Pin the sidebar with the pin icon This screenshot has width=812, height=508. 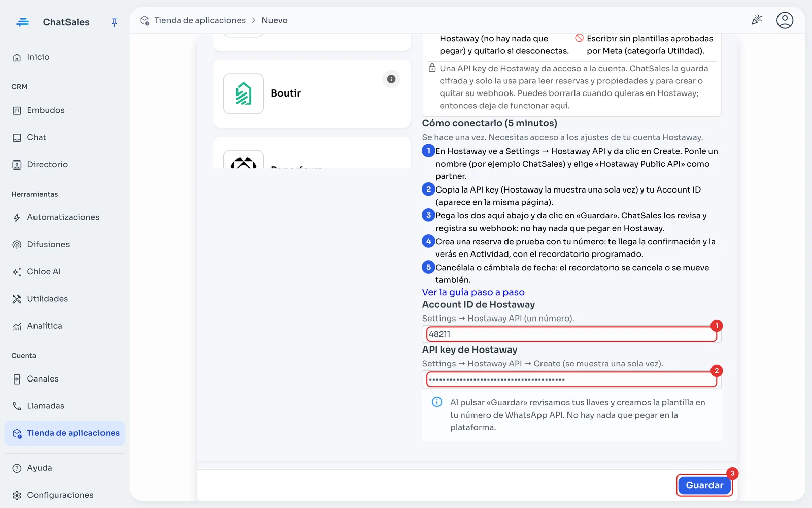(x=114, y=22)
